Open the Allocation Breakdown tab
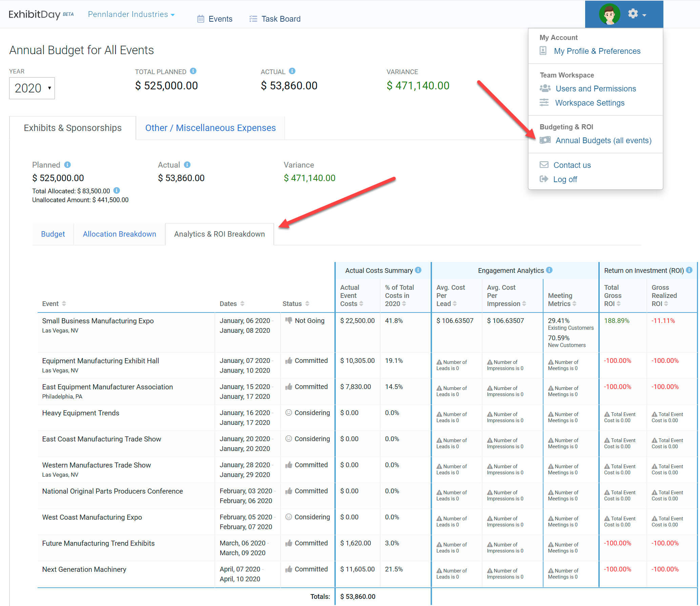 [x=119, y=234]
